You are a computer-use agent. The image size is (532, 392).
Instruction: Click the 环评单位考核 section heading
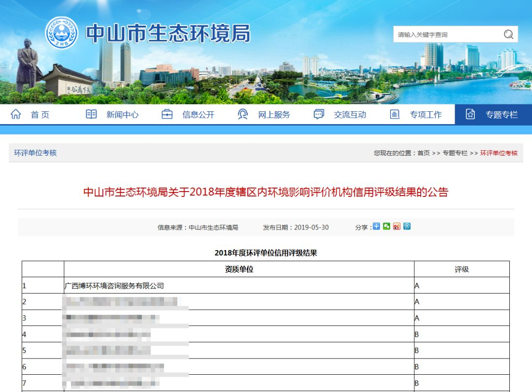pos(35,153)
